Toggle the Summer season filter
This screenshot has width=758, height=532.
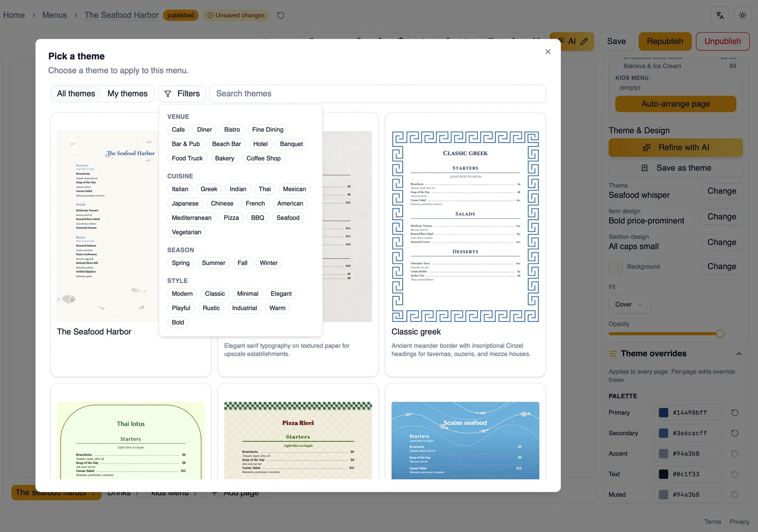[x=214, y=263]
